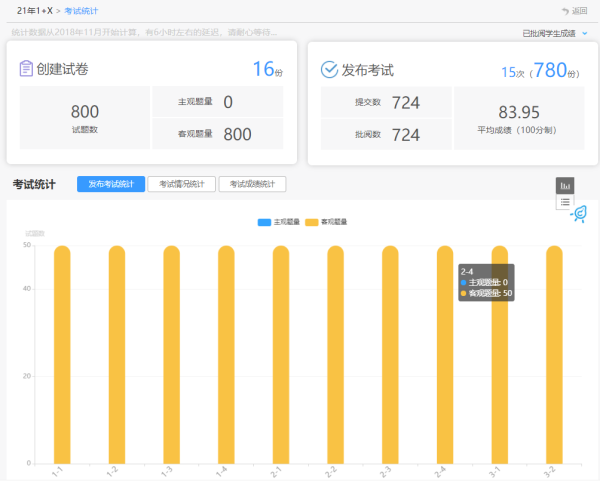Switch to bar chart view icon
Image resolution: width=600 pixels, height=484 pixels.
click(565, 186)
